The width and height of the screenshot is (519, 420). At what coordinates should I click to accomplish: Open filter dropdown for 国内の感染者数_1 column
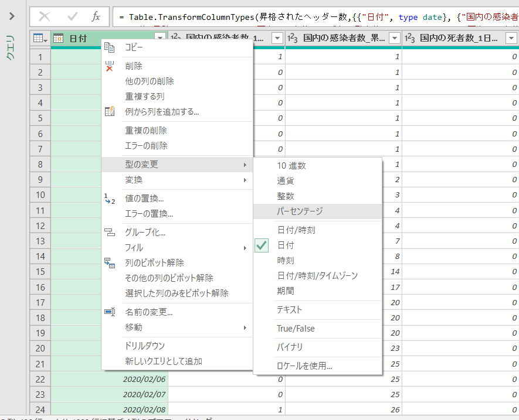point(277,38)
